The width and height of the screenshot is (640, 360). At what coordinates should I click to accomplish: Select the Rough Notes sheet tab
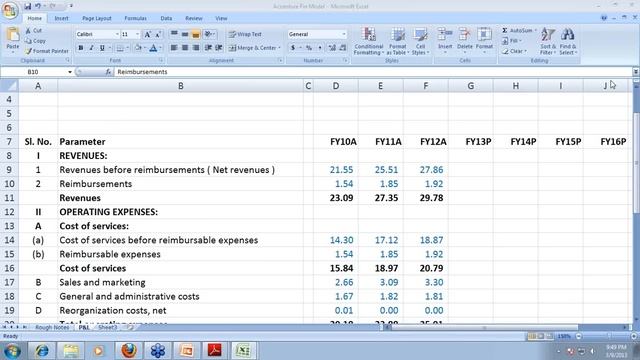(x=52, y=327)
